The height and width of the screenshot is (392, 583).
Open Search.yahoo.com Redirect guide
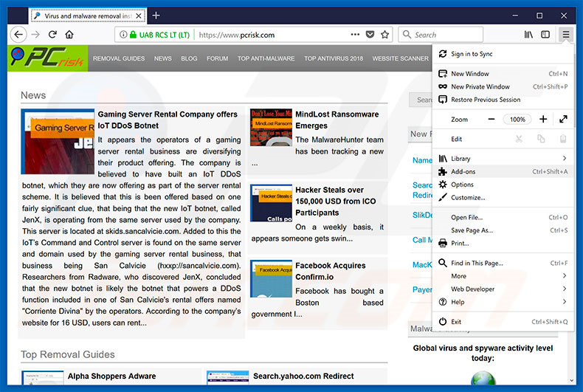point(303,376)
